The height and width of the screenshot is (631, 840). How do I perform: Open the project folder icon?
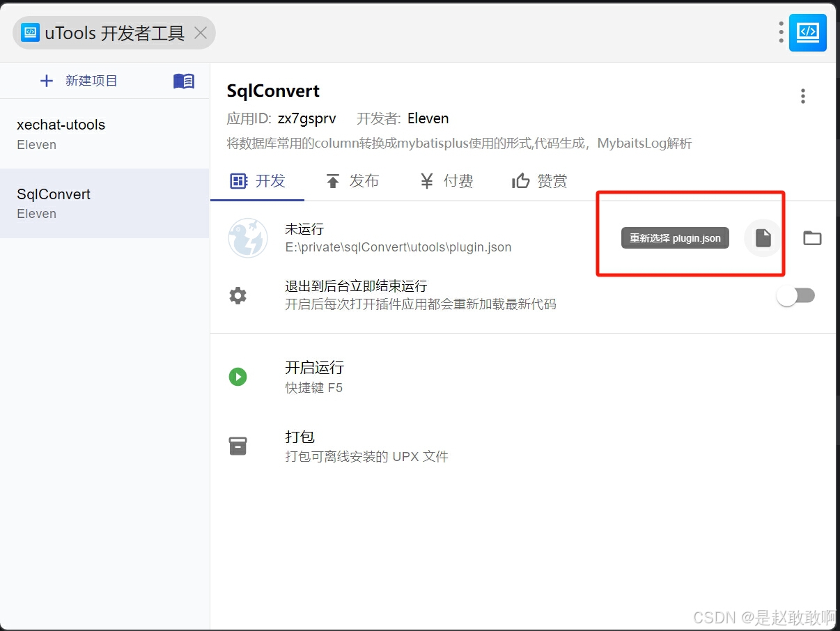click(812, 238)
